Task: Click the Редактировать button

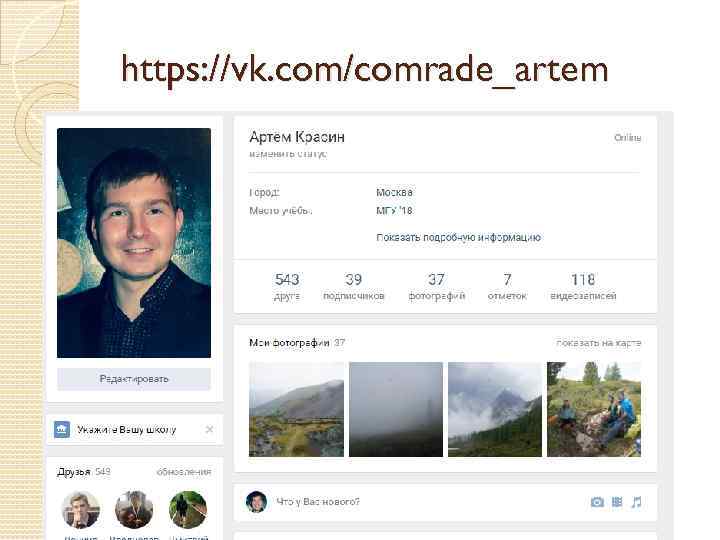Action: coord(134,379)
